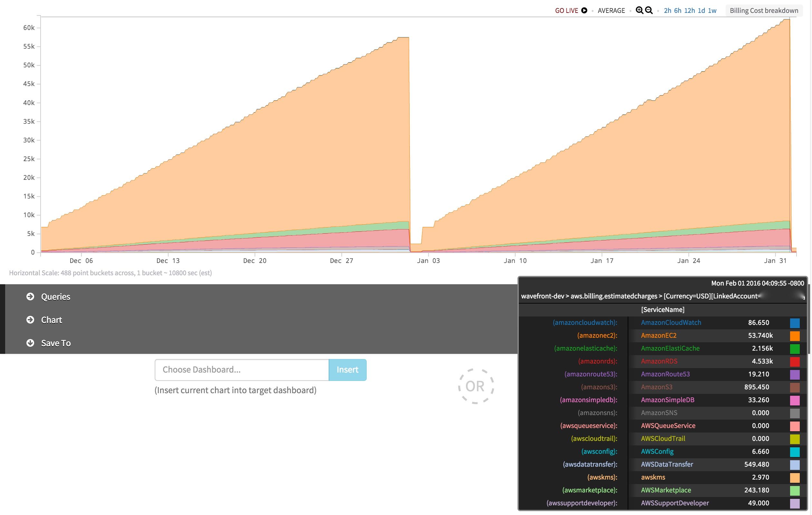Click the AWSConfig cyan color swatch
Screen dimensions: 812x515
(x=795, y=452)
